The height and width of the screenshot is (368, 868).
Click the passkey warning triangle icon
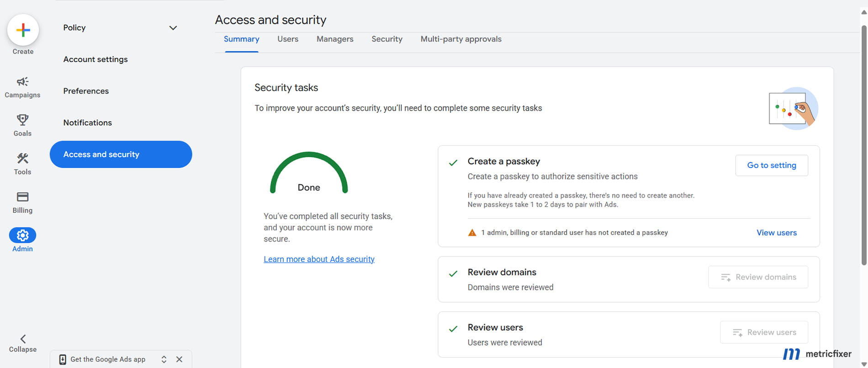coord(472,233)
